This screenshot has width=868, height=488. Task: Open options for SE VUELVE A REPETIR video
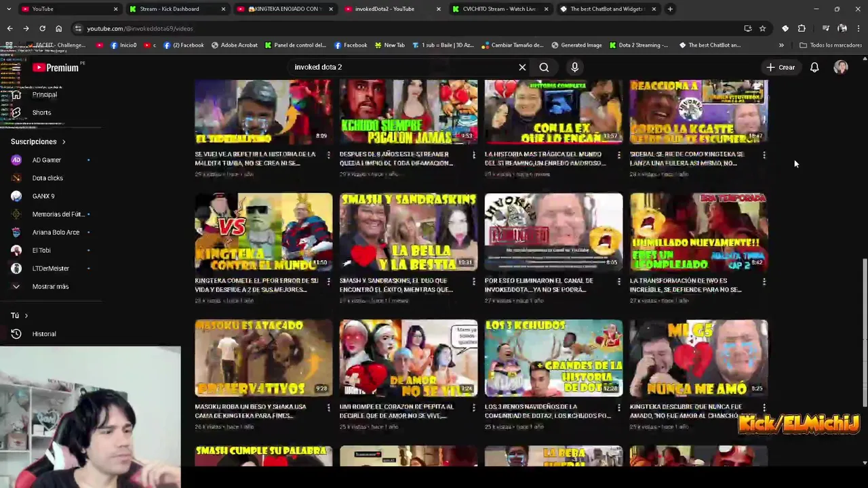pos(329,155)
